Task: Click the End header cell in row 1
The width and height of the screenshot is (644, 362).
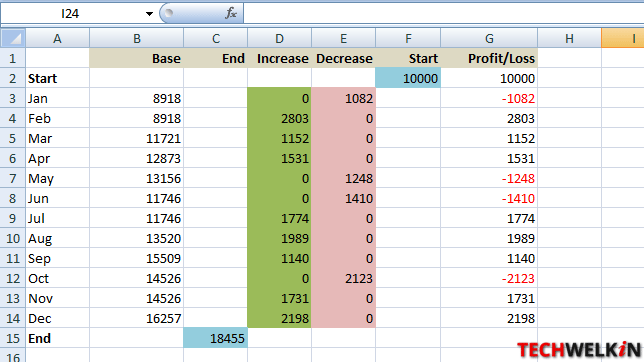Action: [x=216, y=58]
